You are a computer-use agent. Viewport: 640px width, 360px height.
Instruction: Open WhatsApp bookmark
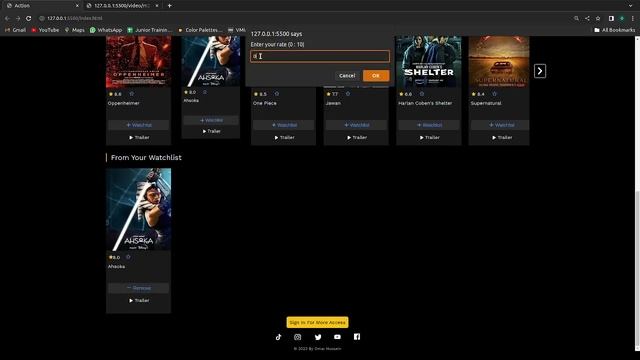pos(106,30)
